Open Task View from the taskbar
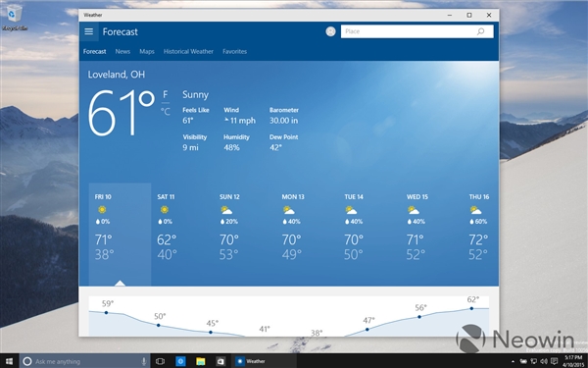This screenshot has width=588, height=368. pos(160,361)
